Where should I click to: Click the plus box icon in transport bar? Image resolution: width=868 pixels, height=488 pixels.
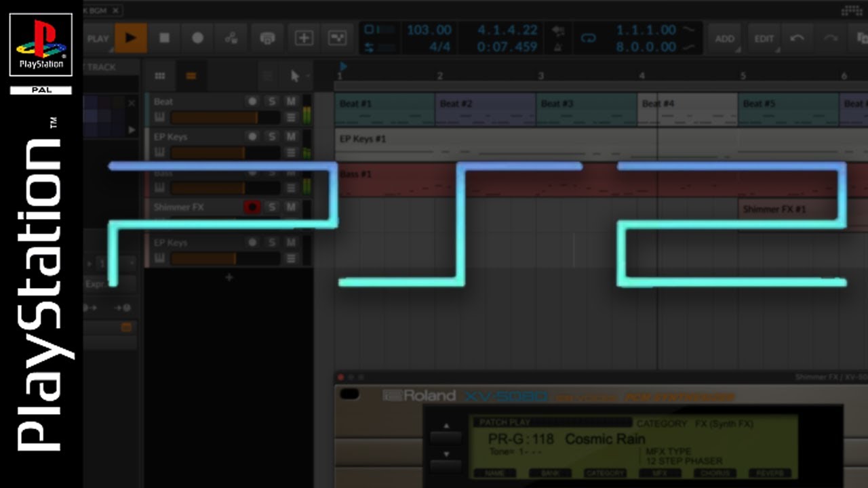click(304, 38)
